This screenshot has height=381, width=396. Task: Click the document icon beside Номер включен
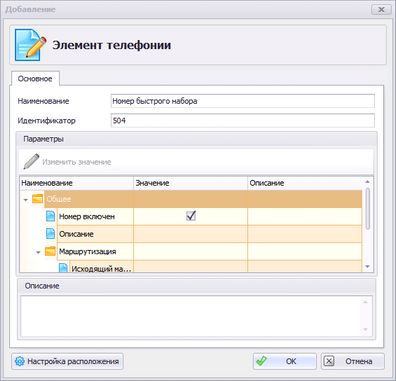[x=50, y=216]
